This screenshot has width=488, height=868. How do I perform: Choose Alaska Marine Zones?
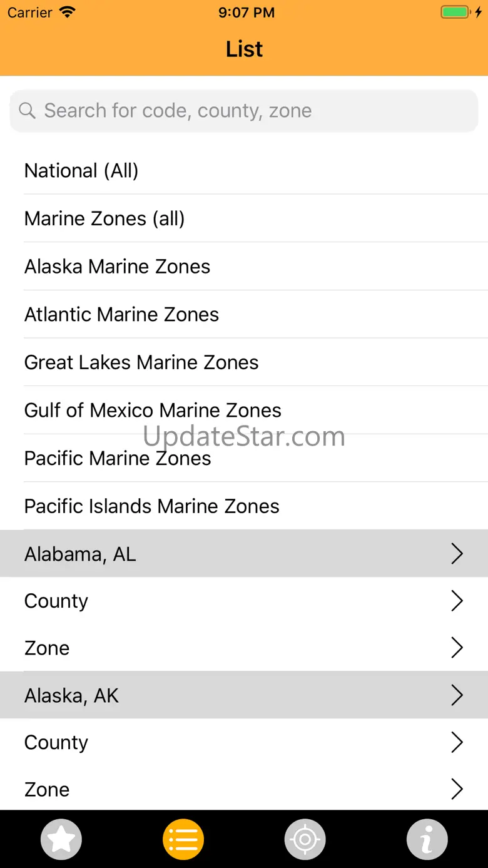(x=117, y=267)
